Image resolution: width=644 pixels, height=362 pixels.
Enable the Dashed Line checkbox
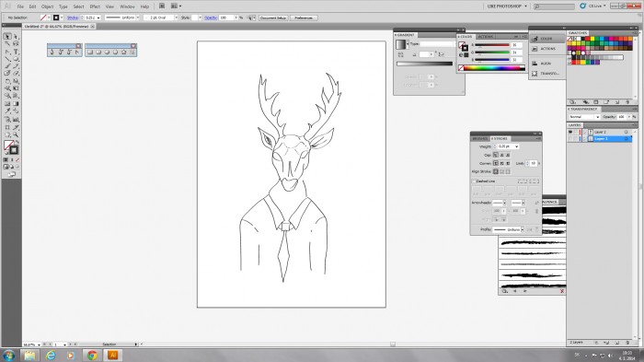point(474,181)
